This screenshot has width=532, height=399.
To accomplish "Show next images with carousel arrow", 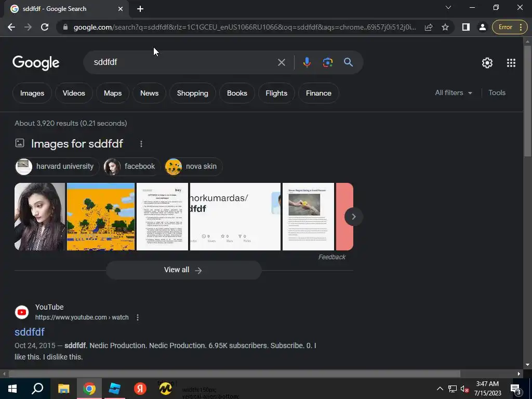I will tap(353, 217).
